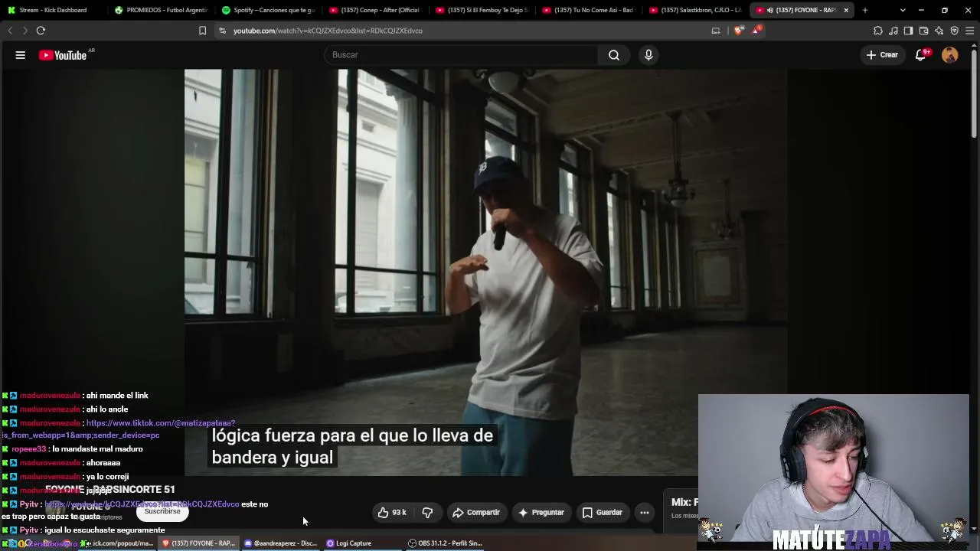Go forward in browser history
Viewport: 980px width, 551px height.
(x=24, y=31)
